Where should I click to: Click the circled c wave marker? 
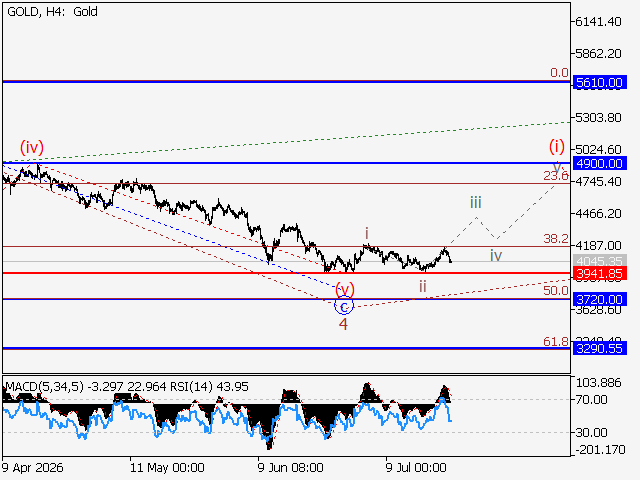tap(344, 306)
